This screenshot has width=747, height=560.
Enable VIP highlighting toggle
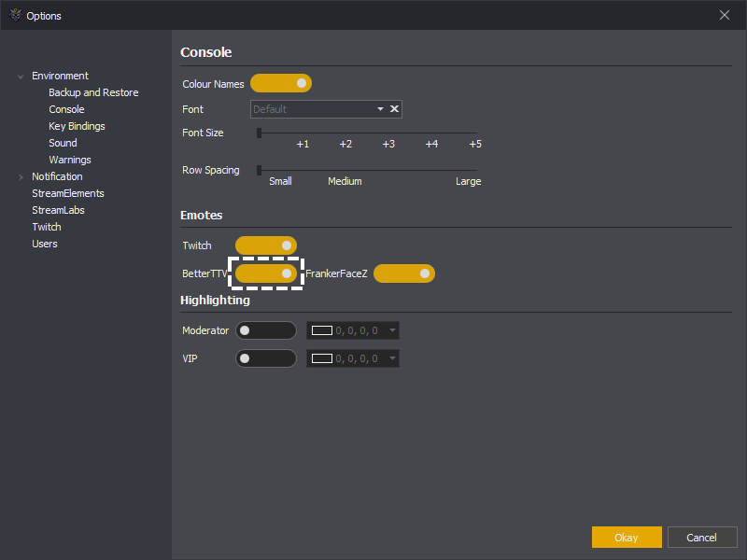[x=266, y=358]
